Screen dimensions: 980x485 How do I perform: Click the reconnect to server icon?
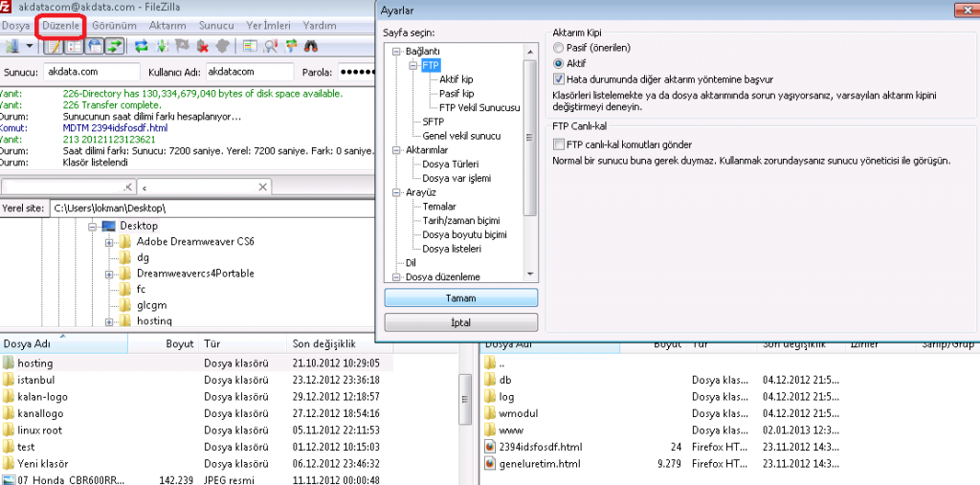222,46
